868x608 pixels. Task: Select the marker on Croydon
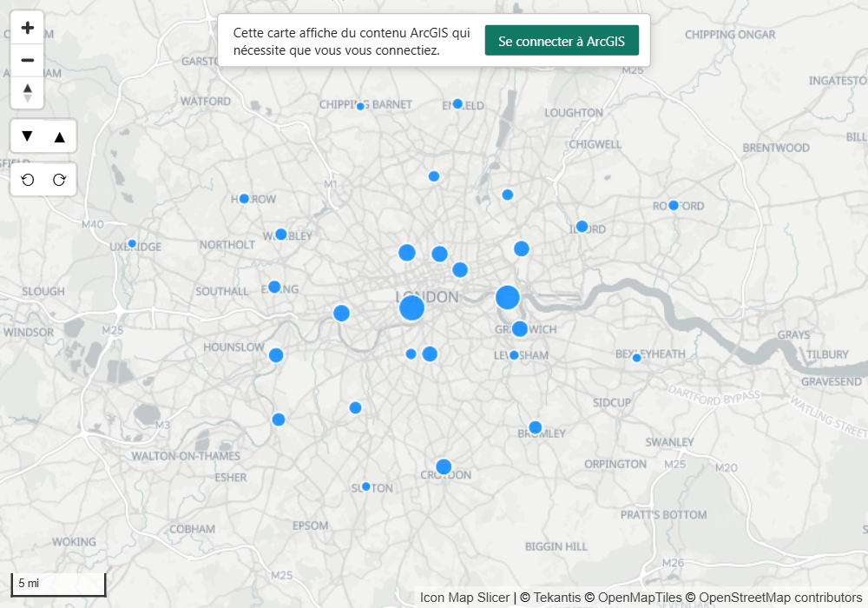pyautogui.click(x=444, y=466)
